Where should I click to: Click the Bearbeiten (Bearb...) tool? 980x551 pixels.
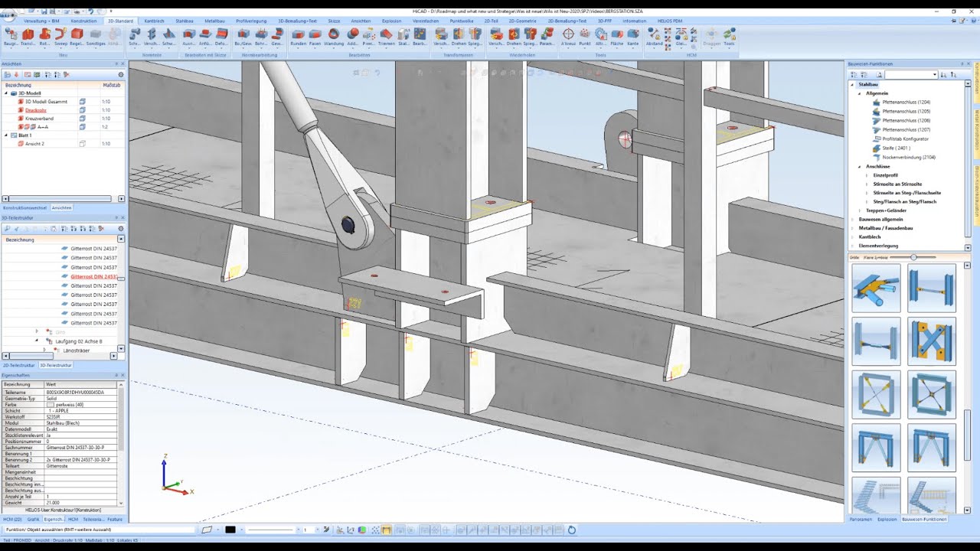pyautogui.click(x=420, y=37)
